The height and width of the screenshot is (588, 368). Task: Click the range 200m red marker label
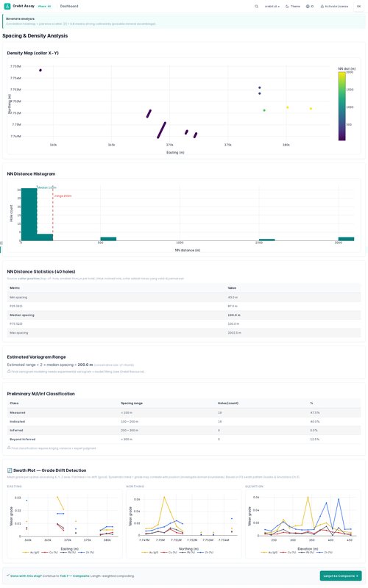click(x=63, y=196)
